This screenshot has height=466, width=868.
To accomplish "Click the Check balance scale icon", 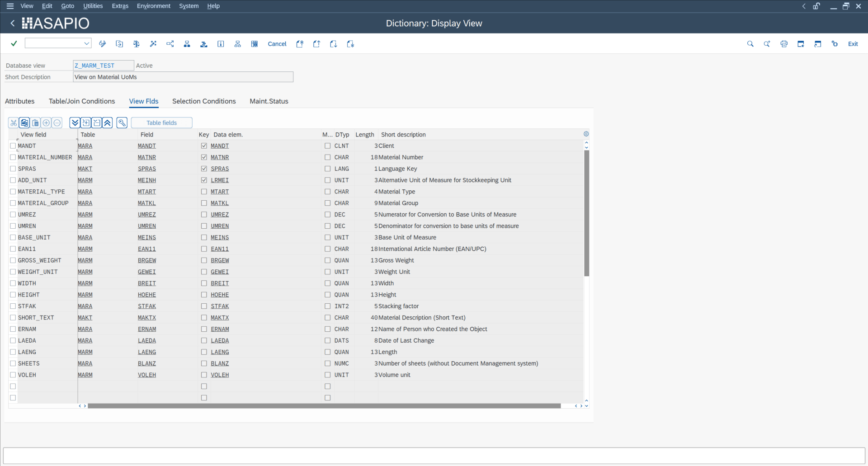I will (x=136, y=44).
